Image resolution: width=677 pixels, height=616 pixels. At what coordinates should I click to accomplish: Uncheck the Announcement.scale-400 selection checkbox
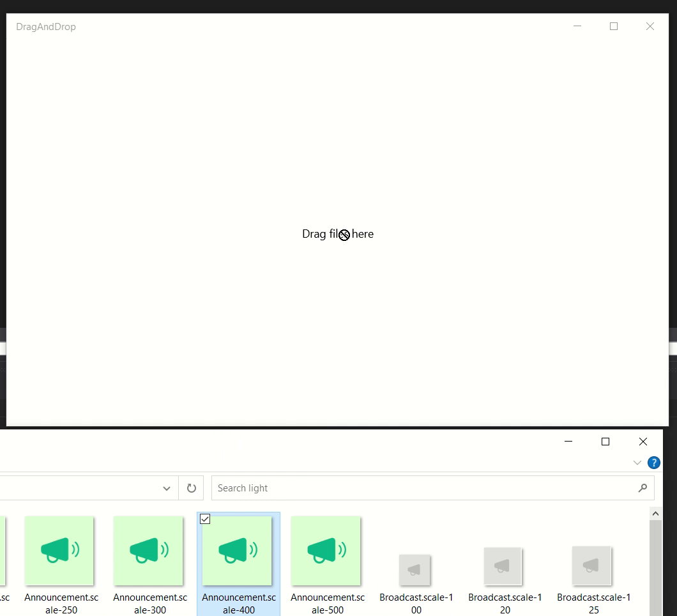coord(205,519)
